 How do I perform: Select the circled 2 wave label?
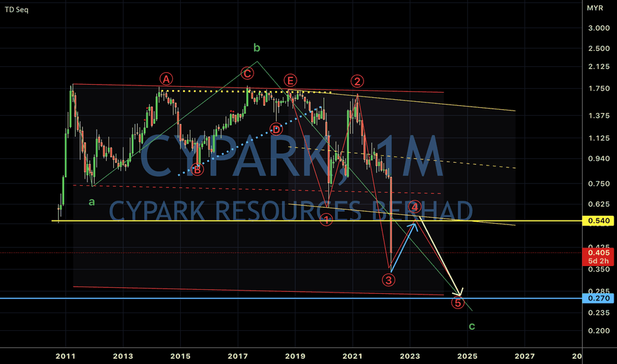(x=357, y=81)
